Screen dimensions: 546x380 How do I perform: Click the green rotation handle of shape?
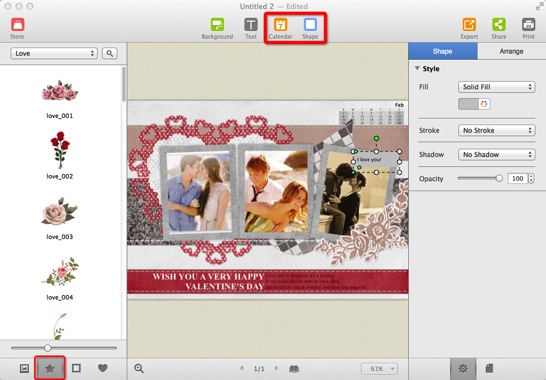point(376,139)
